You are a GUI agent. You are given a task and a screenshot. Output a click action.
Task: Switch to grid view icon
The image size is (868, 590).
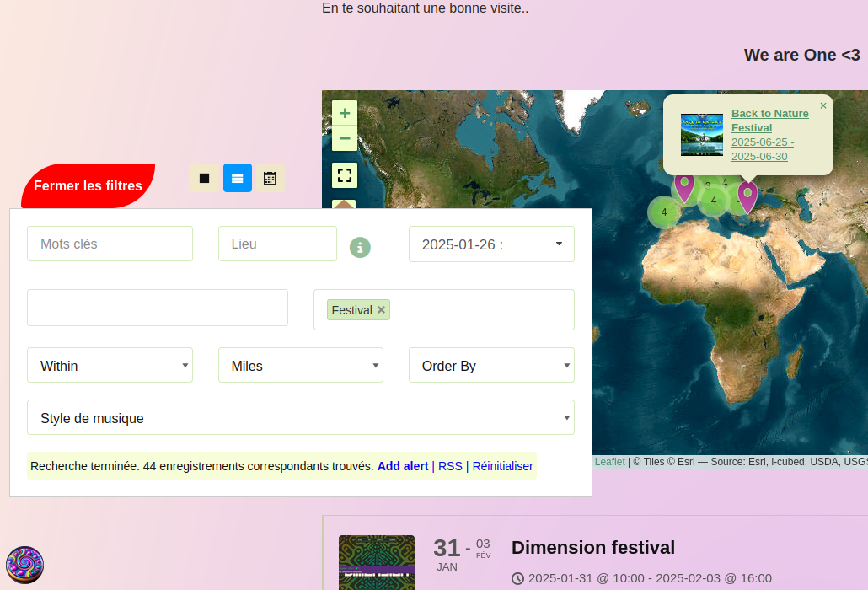(x=204, y=178)
